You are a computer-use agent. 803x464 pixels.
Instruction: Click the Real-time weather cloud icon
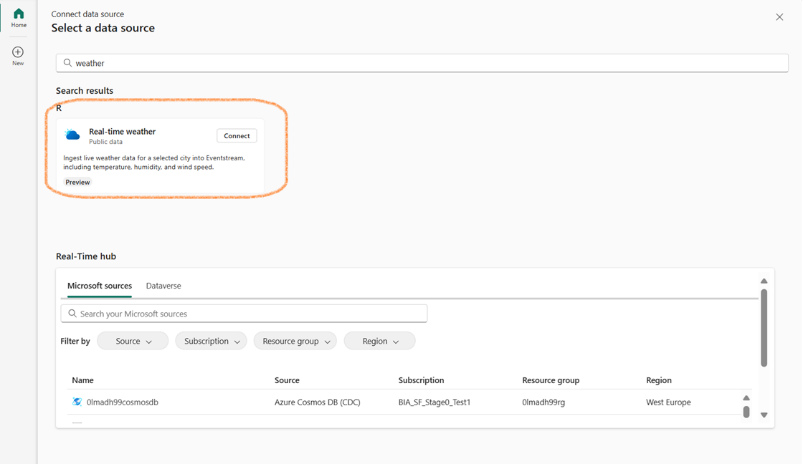(x=73, y=135)
